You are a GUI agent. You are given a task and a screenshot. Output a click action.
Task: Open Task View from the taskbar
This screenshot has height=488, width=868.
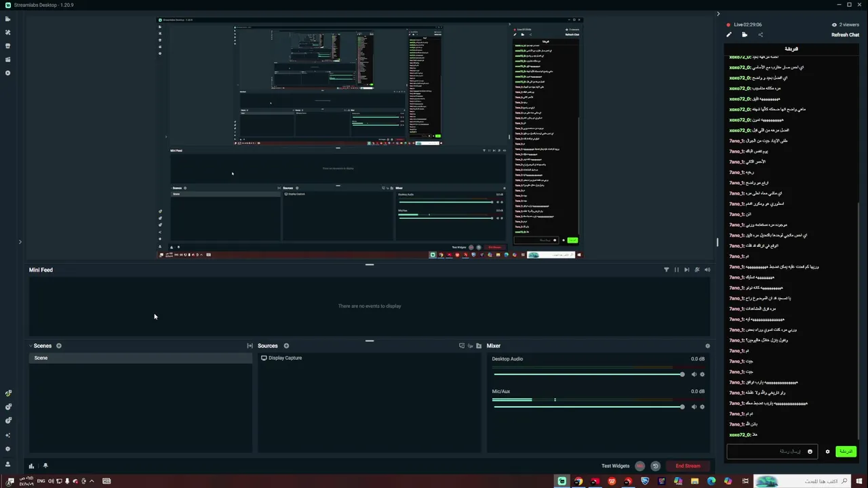pyautogui.click(x=745, y=481)
